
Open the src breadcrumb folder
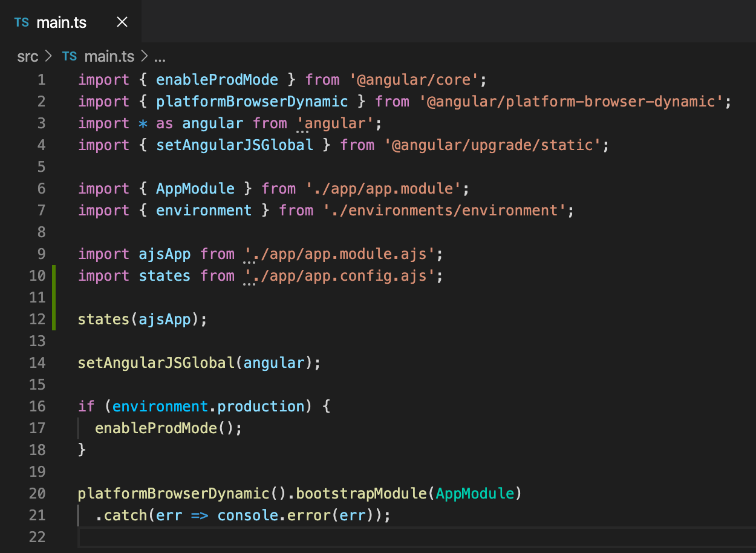[27, 57]
